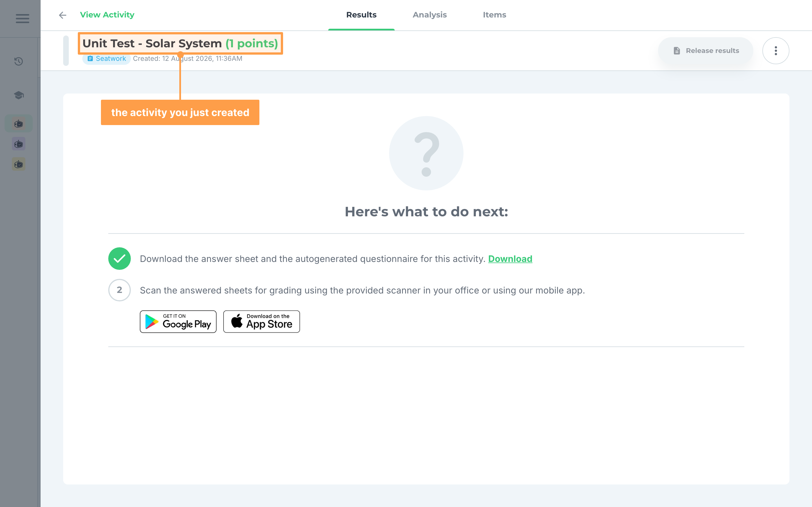
Task: Click the View Activity header link
Action: click(x=107, y=15)
